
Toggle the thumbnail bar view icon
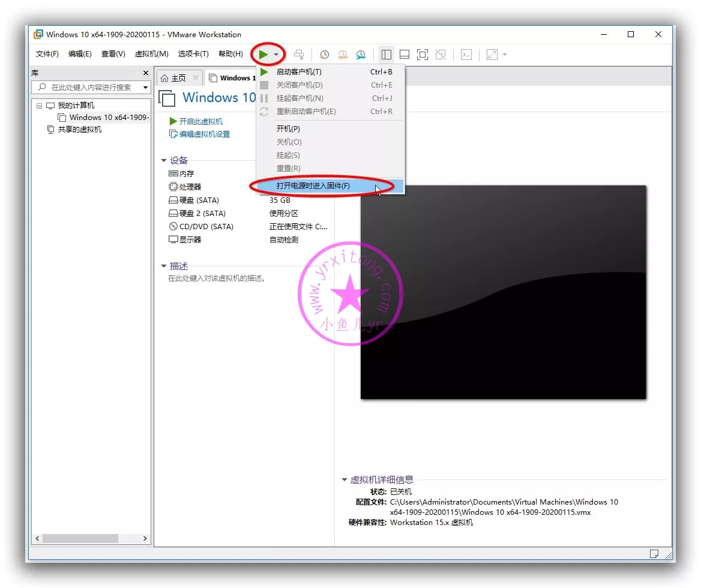click(x=405, y=55)
